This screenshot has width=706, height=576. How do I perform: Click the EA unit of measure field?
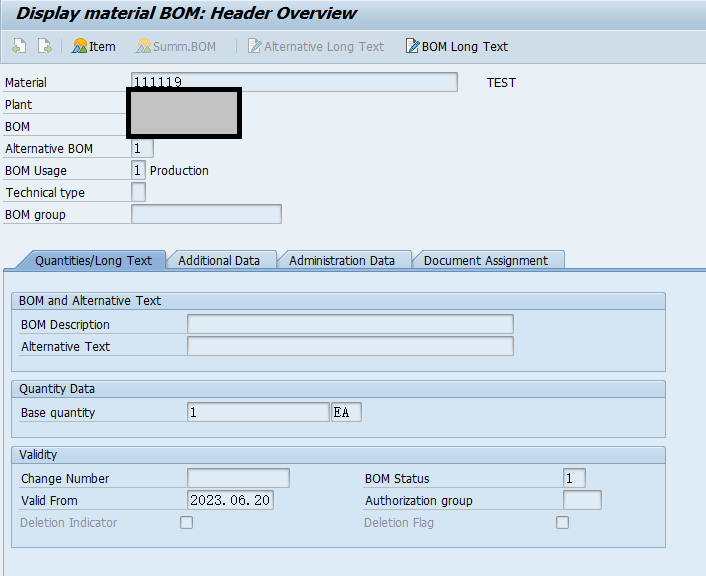click(x=346, y=412)
